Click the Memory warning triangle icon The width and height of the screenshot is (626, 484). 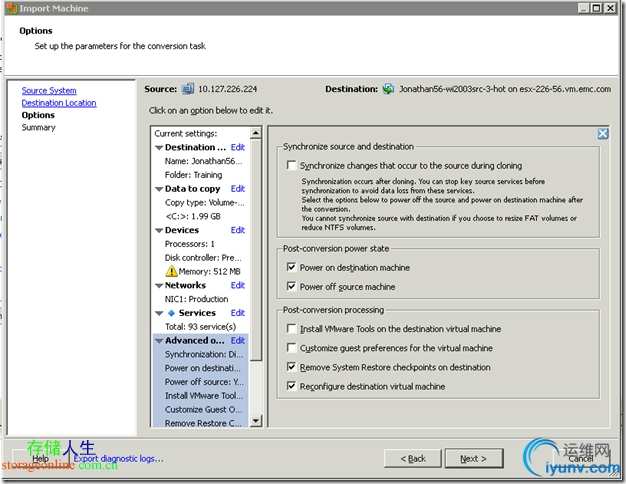(171, 271)
